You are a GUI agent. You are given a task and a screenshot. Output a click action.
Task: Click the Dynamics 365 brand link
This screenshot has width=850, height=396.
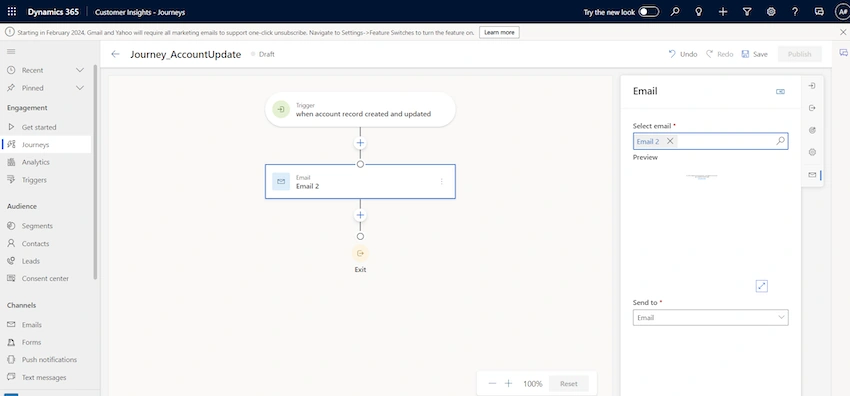coord(53,11)
